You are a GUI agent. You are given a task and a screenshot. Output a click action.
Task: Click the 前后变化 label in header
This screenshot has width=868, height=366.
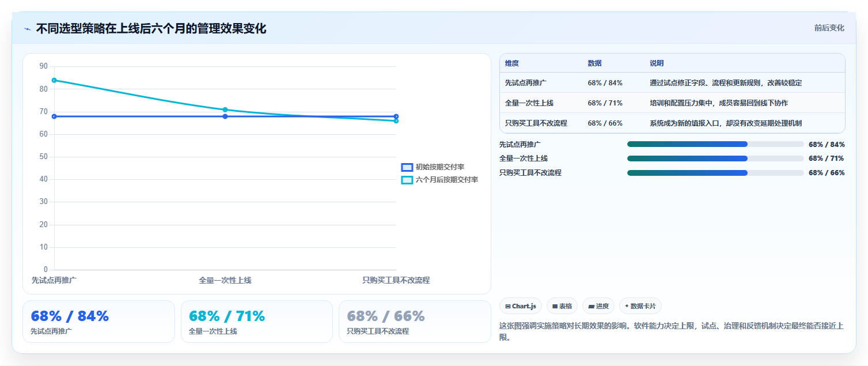pos(829,28)
